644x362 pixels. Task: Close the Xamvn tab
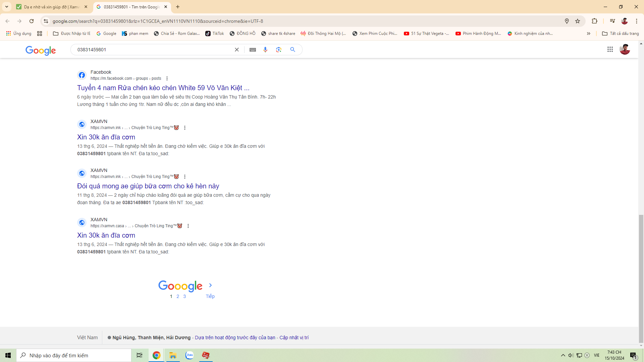(86, 7)
